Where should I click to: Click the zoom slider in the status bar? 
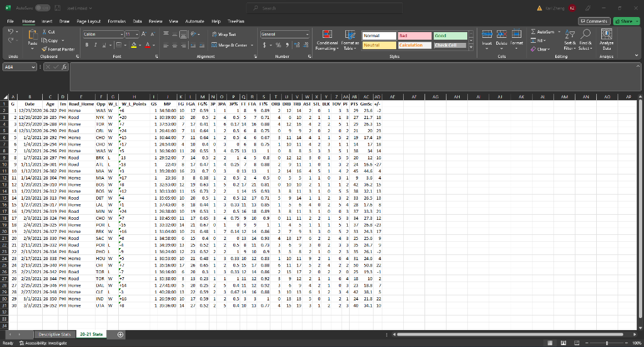click(607, 343)
